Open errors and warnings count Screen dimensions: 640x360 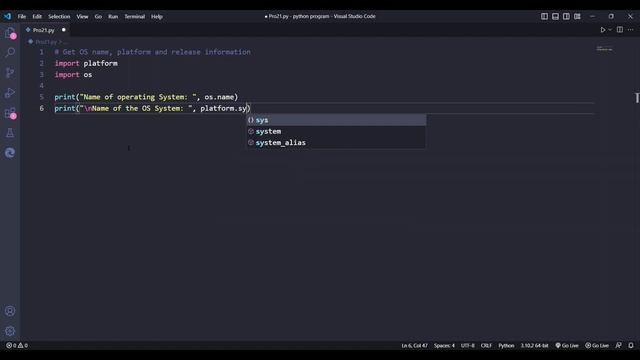pos(17,345)
